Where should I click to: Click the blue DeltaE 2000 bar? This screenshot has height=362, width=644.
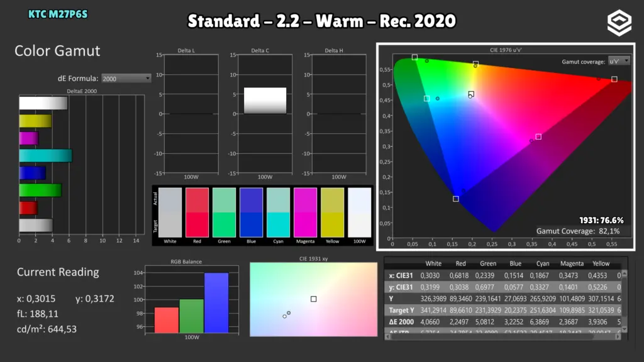(x=33, y=173)
